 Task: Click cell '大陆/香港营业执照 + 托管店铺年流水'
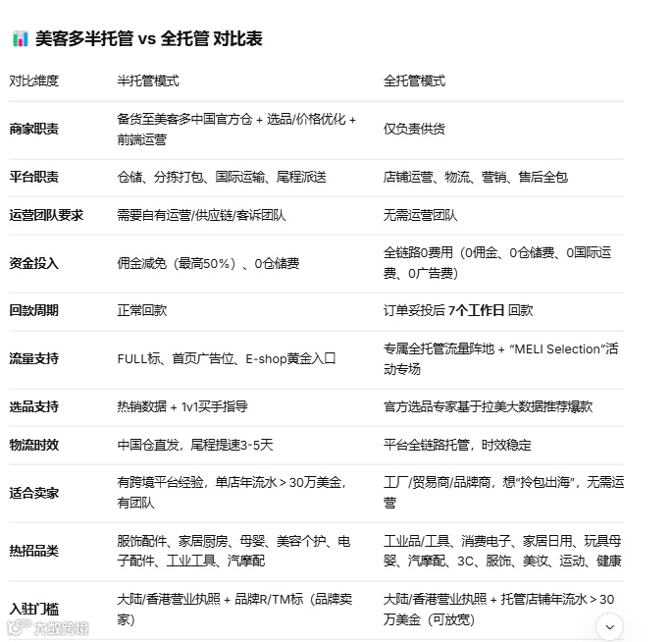tap(499, 609)
